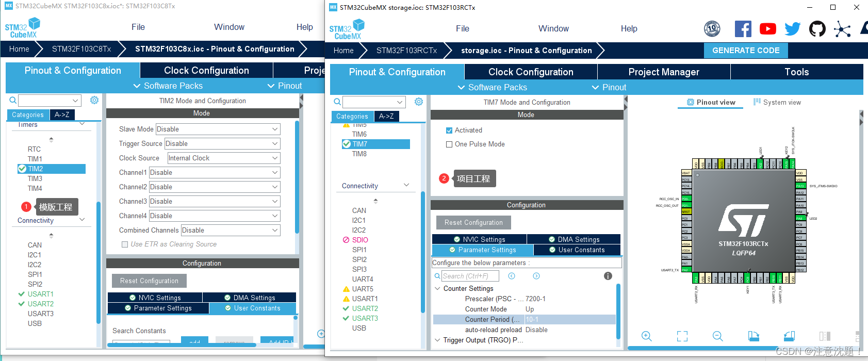Click Reset Configuration in TIM2 panel
The height and width of the screenshot is (361, 868).
click(149, 281)
